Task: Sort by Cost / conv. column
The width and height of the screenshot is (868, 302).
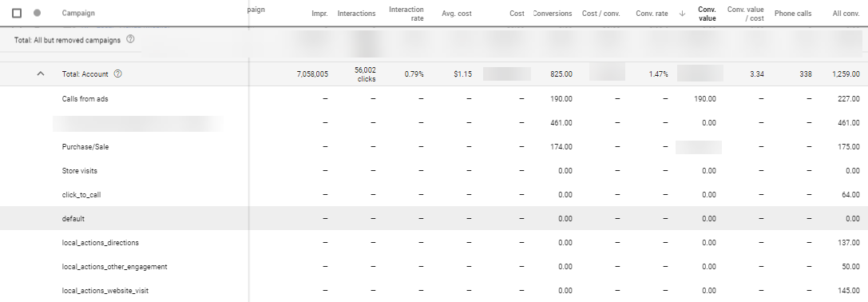Action: coord(600,14)
